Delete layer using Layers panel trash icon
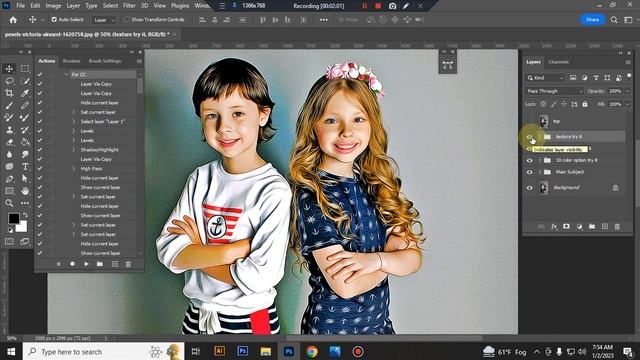The image size is (640, 360). tap(617, 227)
